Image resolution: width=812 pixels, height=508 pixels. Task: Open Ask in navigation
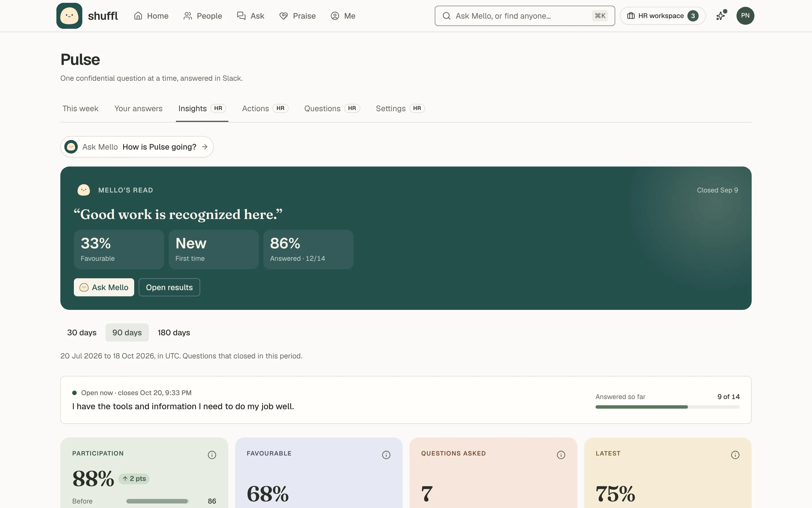(250, 16)
